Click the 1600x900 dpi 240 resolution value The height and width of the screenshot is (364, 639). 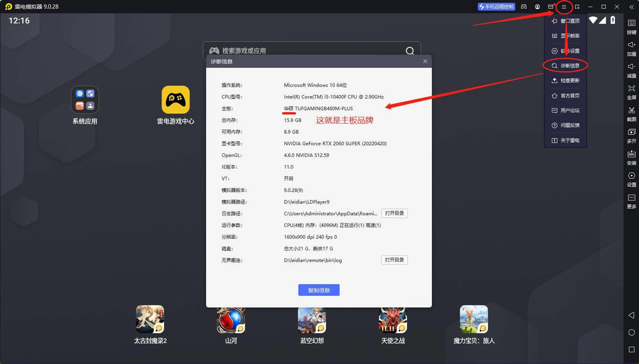click(x=310, y=237)
